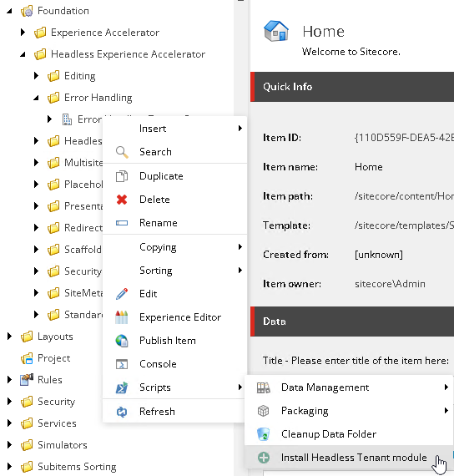Choose Rename from the context menu
The height and width of the screenshot is (476, 454).
[x=174, y=223]
